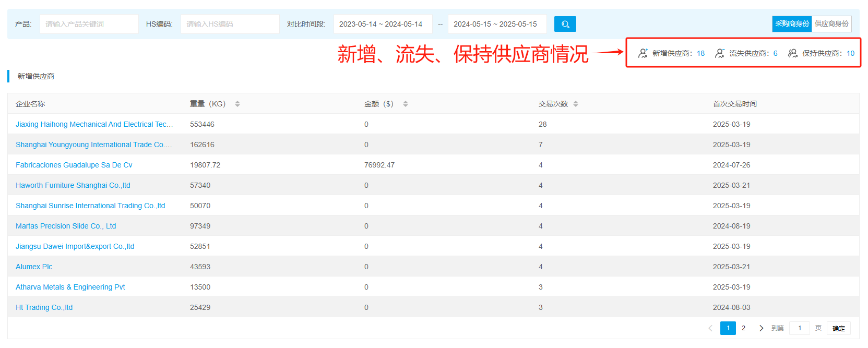Click weight value 97349
The height and width of the screenshot is (348, 868).
[200, 226]
